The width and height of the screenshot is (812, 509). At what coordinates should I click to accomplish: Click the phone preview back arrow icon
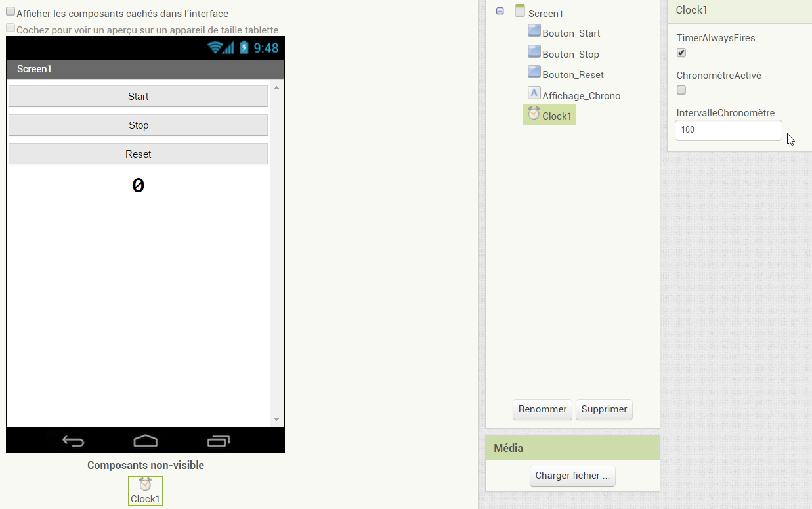point(73,441)
